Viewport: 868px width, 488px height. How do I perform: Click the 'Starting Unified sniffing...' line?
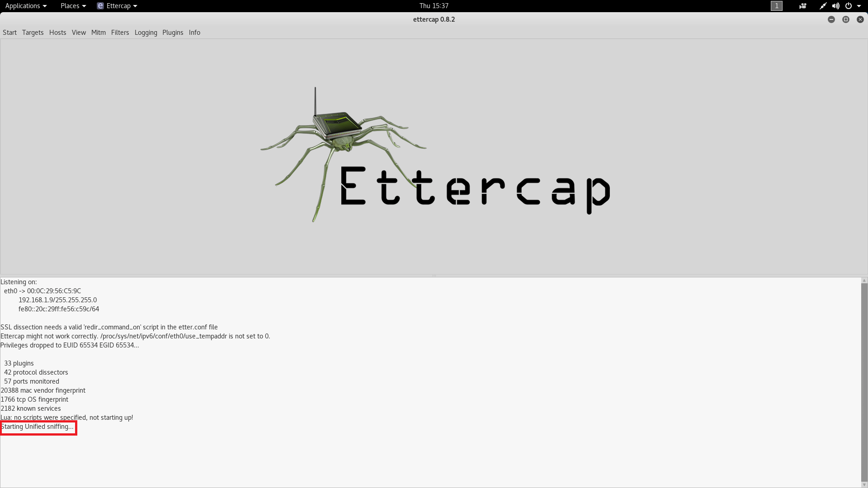tap(37, 427)
